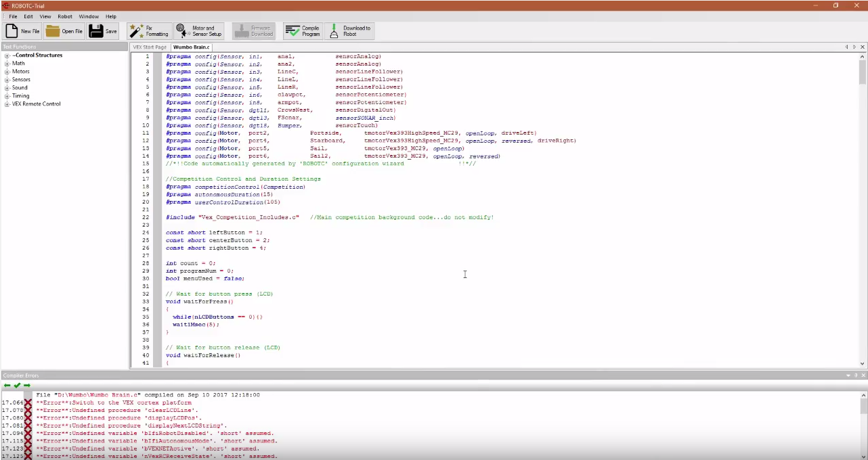This screenshot has width=868, height=460.
Task: Open the Window menu
Action: 89,16
